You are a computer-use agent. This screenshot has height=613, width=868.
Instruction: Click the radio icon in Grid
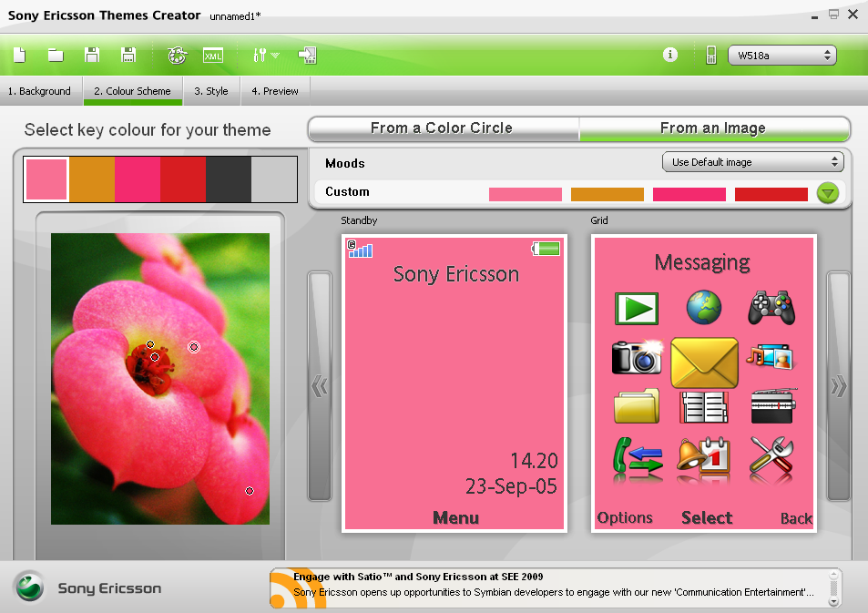[773, 406]
